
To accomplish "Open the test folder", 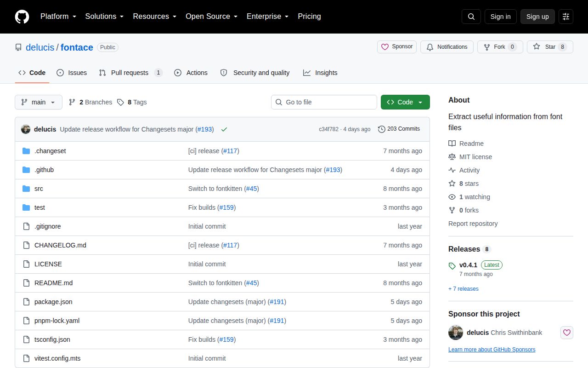I will click(x=40, y=207).
